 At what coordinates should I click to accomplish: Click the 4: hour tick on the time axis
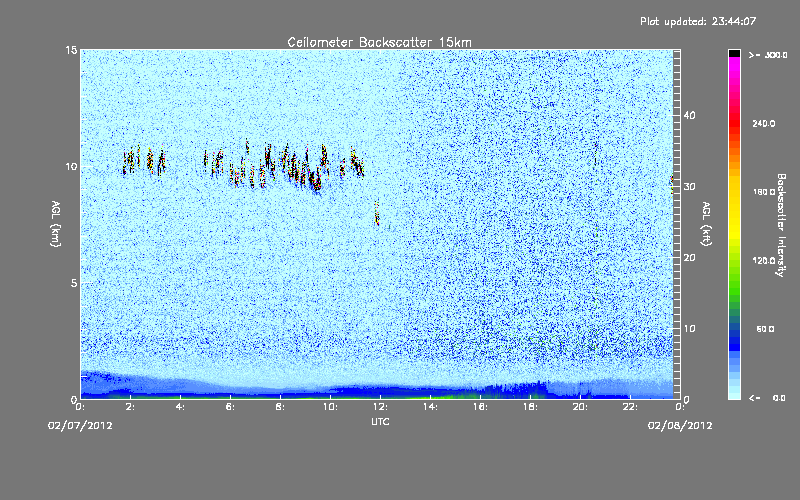180,407
